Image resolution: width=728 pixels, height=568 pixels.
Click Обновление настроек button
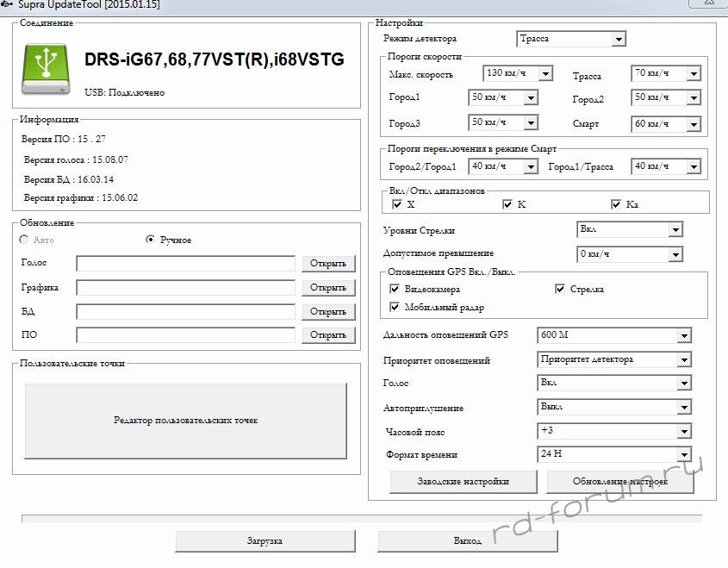(620, 482)
